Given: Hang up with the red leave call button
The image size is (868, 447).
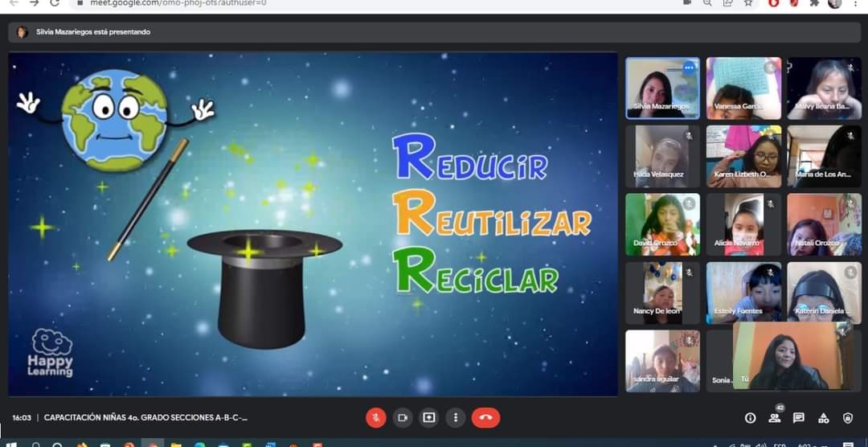Looking at the screenshot, I should click(485, 417).
